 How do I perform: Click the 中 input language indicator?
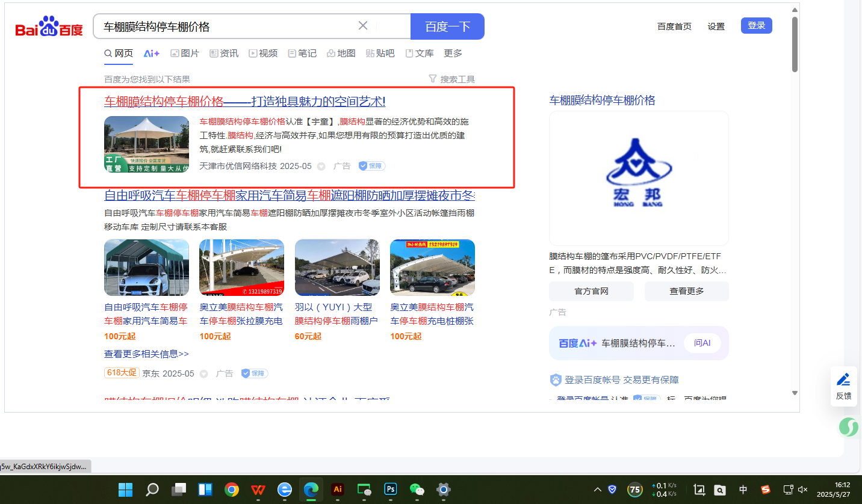coord(743,490)
